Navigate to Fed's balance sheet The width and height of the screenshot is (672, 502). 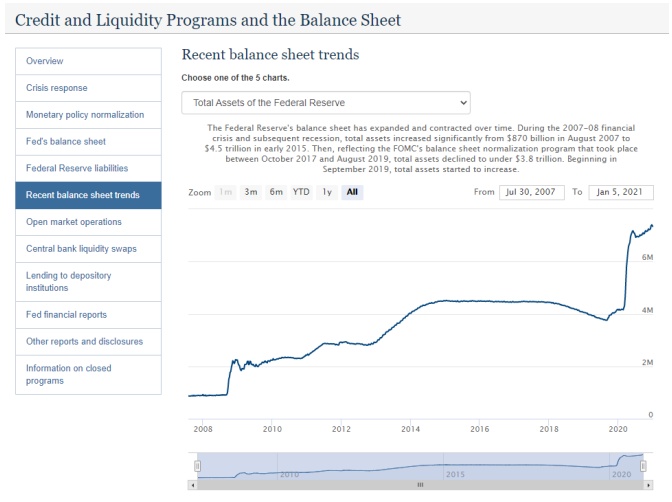[88, 142]
